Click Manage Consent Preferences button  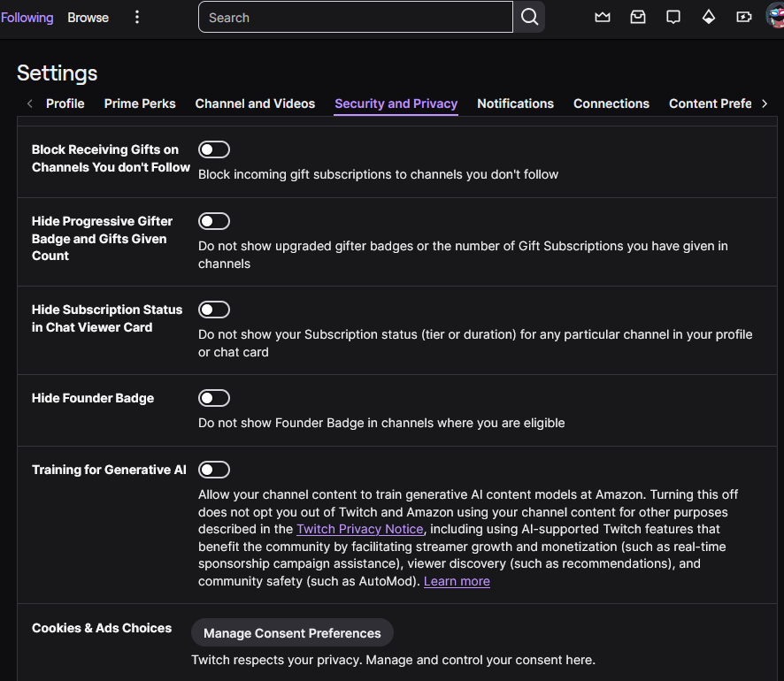[292, 633]
